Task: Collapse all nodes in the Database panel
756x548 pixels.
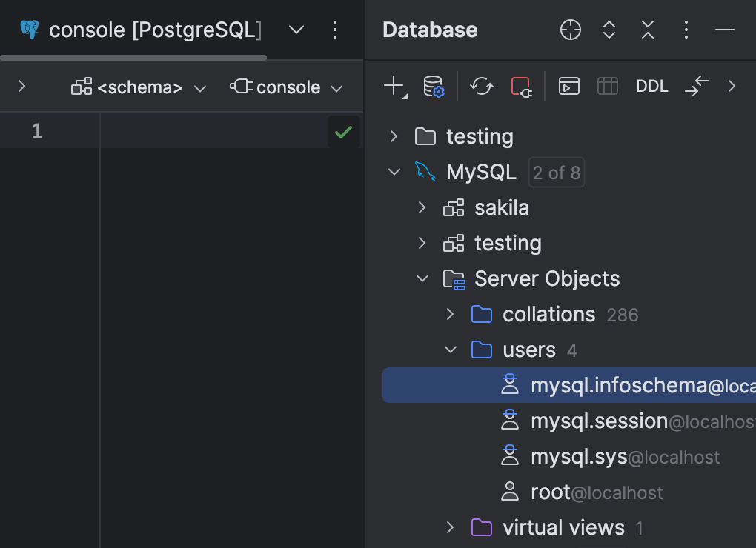Action: coord(647,30)
